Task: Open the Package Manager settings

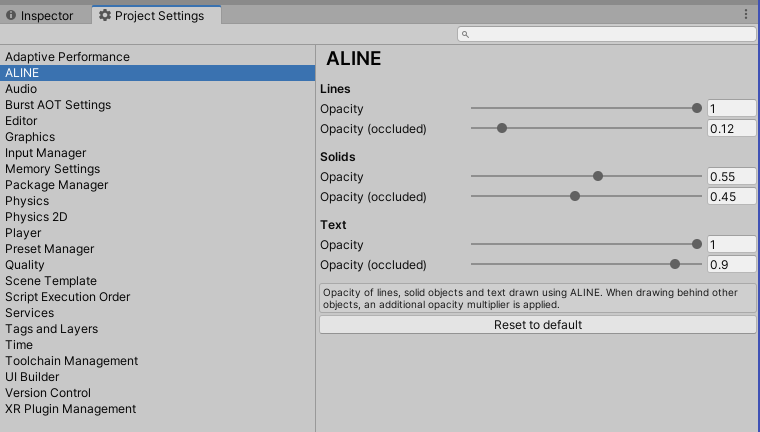Action: coord(56,185)
